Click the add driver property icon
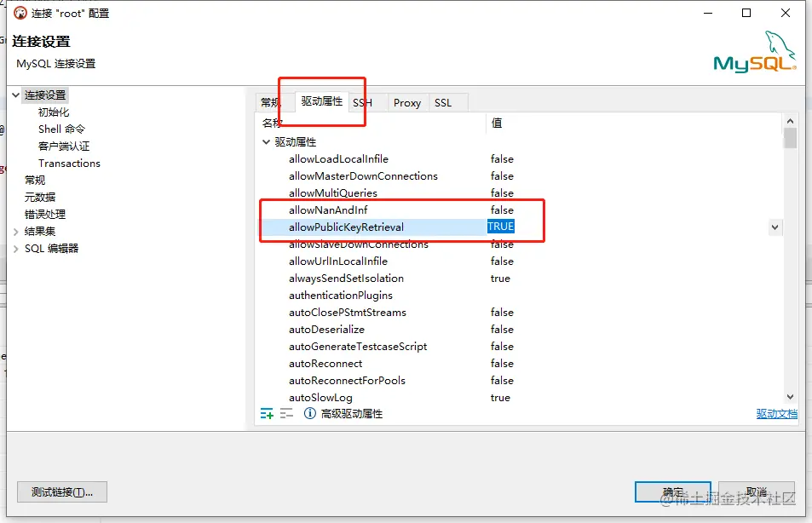Screen dimensions: 812x523 267,413
